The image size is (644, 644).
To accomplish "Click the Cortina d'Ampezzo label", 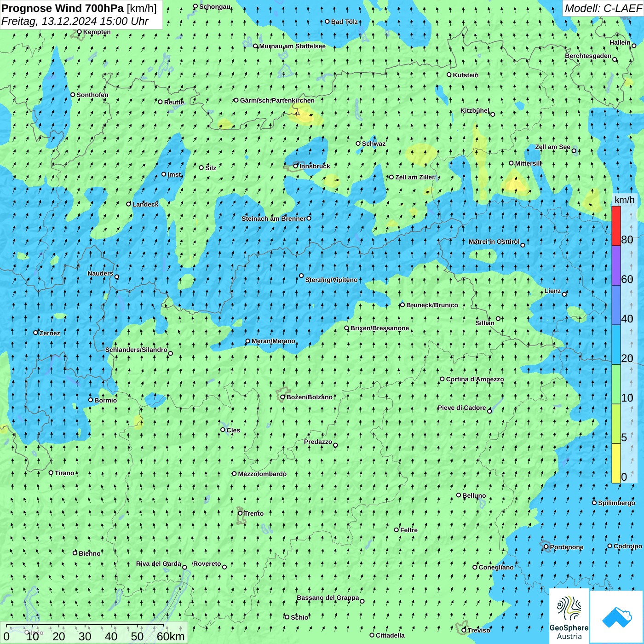I will [475, 379].
